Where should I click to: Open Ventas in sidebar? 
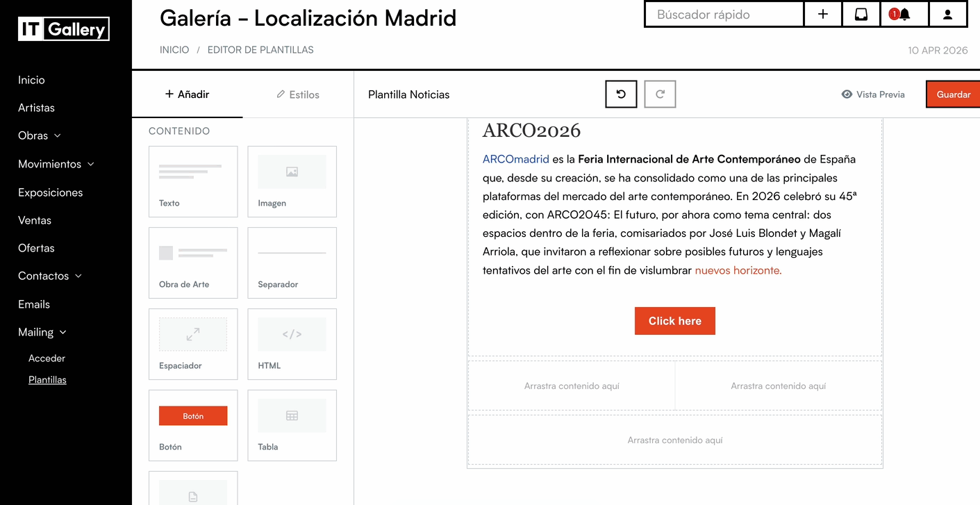click(35, 220)
